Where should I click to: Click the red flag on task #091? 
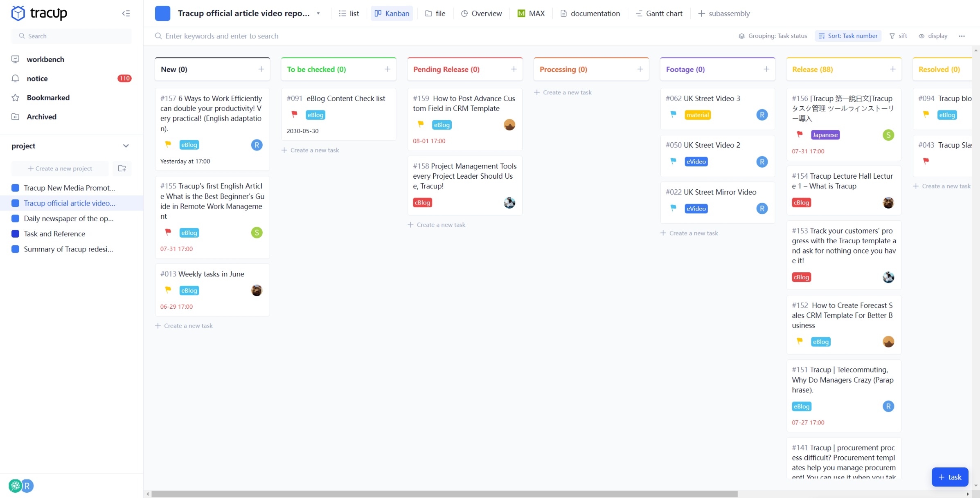[x=294, y=114]
